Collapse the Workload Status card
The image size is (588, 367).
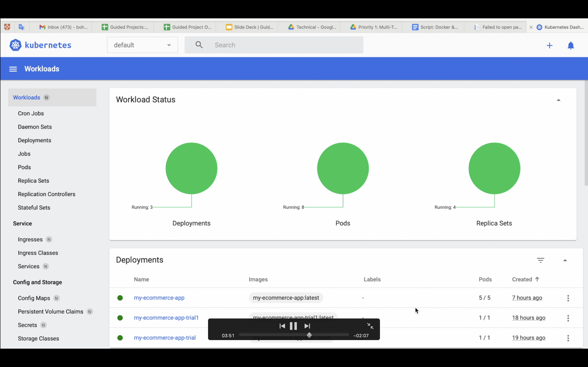point(558,100)
